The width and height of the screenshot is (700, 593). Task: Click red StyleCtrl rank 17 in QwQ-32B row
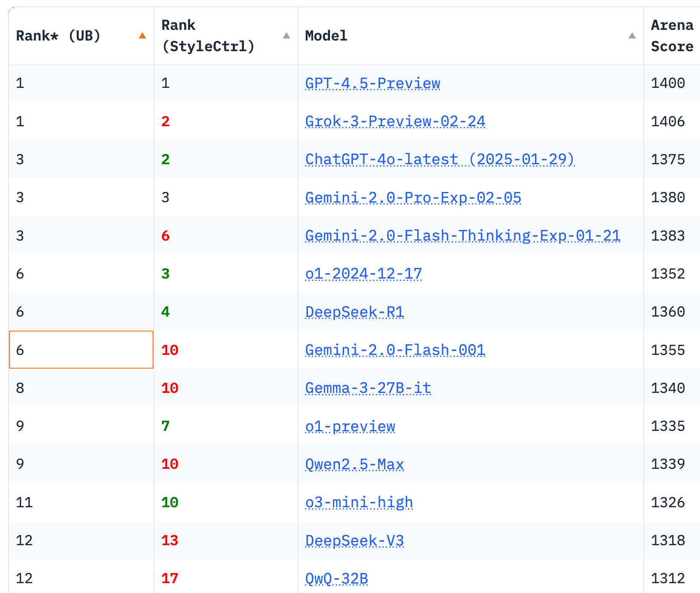tap(170, 578)
